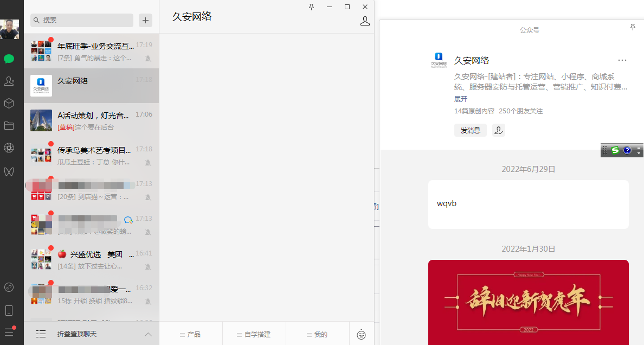The height and width of the screenshot is (345, 644).
Task: Click the 久安网络 account name in 公众号 panel
Action: 472,60
